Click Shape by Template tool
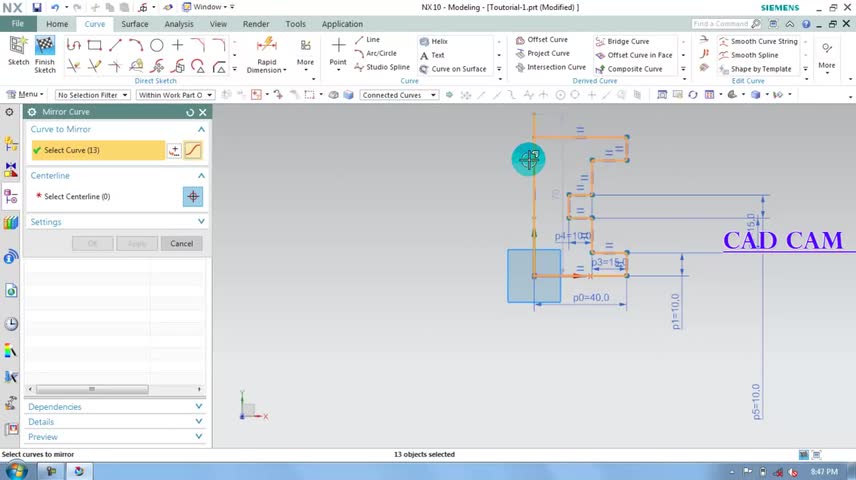 click(x=756, y=69)
